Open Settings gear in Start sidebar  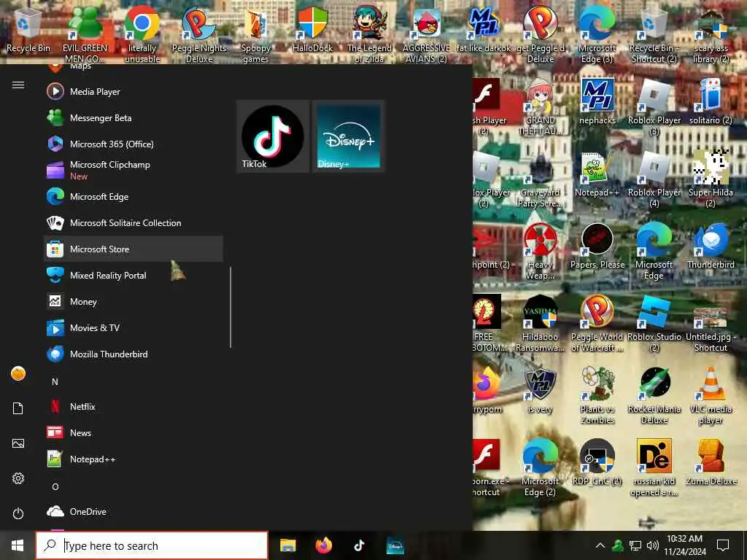[18, 478]
